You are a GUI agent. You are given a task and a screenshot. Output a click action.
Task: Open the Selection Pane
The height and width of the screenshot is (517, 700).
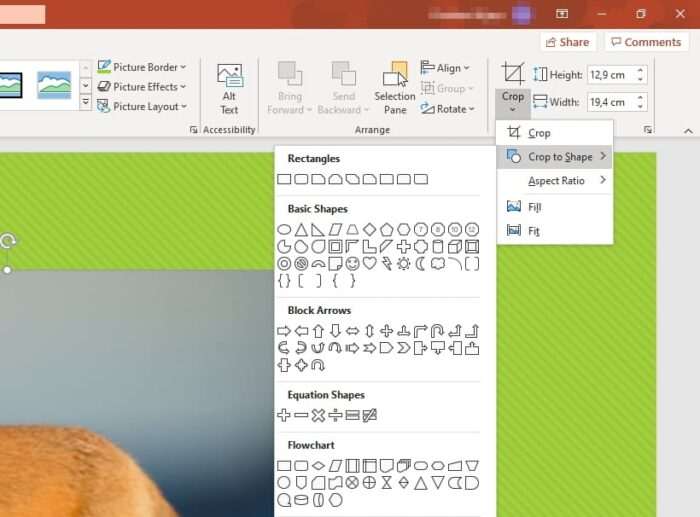(395, 88)
